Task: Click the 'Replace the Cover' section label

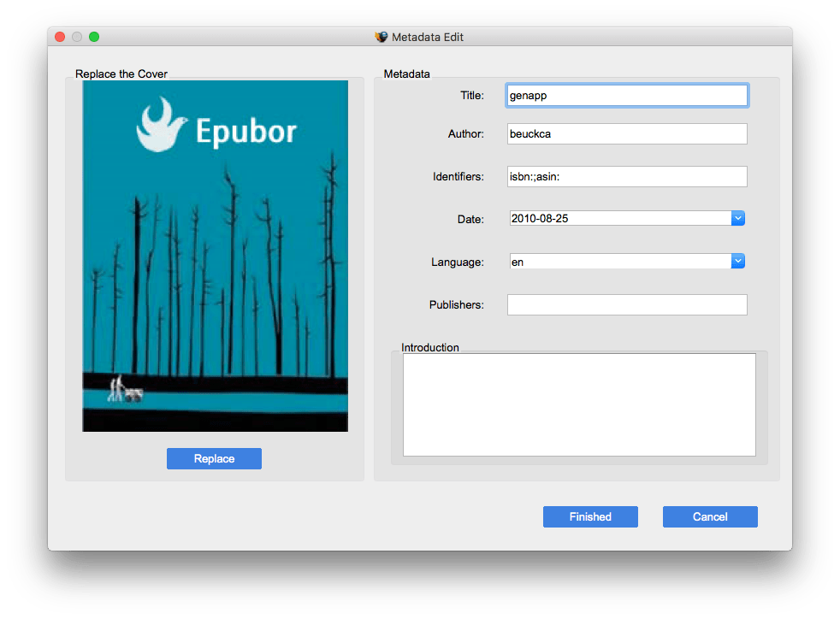Action: pyautogui.click(x=121, y=74)
